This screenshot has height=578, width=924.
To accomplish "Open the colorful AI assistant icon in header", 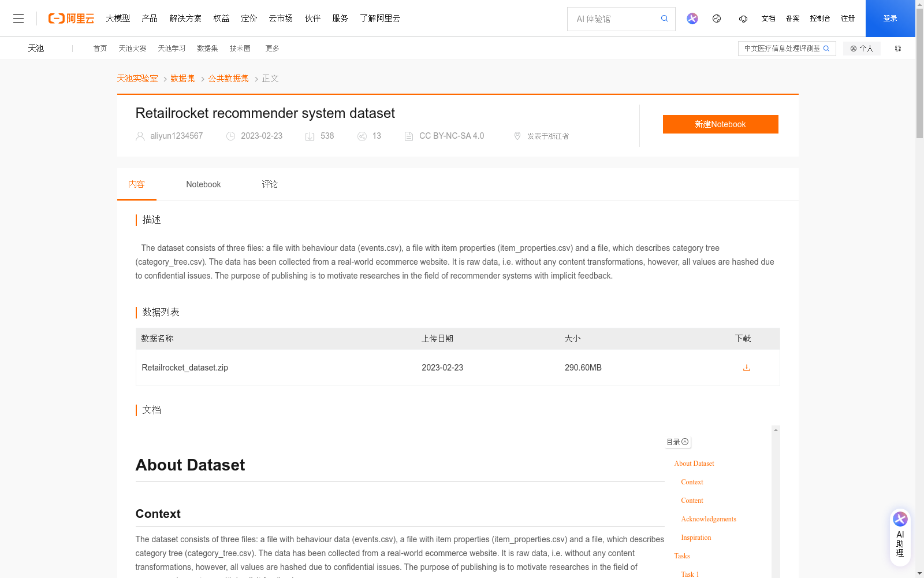I will tap(692, 18).
